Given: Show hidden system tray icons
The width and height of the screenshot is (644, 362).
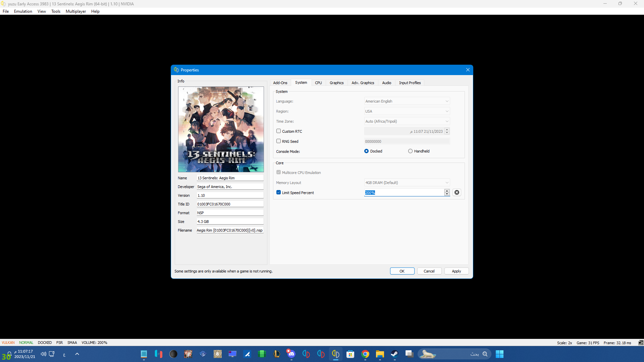Looking at the screenshot, I should click(x=77, y=354).
